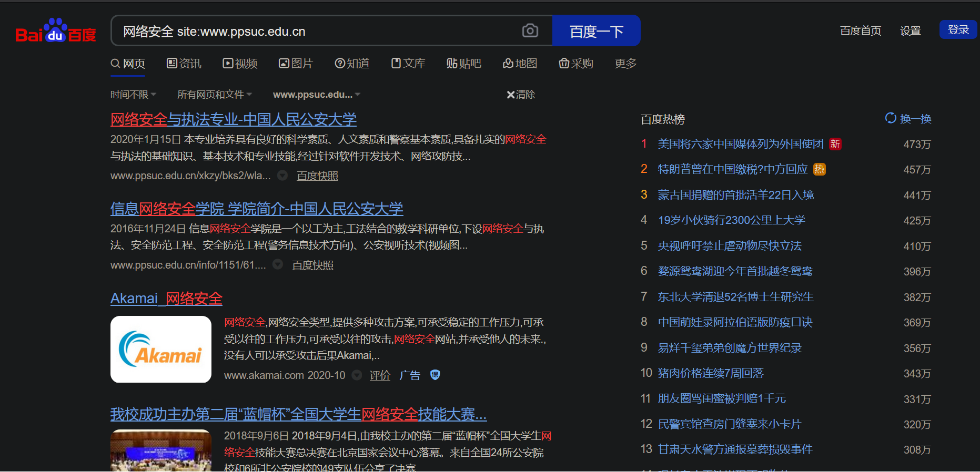980x472 pixels.
Task: Expand arrow next to www.ppsuc.edu.cn/xkzy/bks2/wla...
Action: click(282, 176)
